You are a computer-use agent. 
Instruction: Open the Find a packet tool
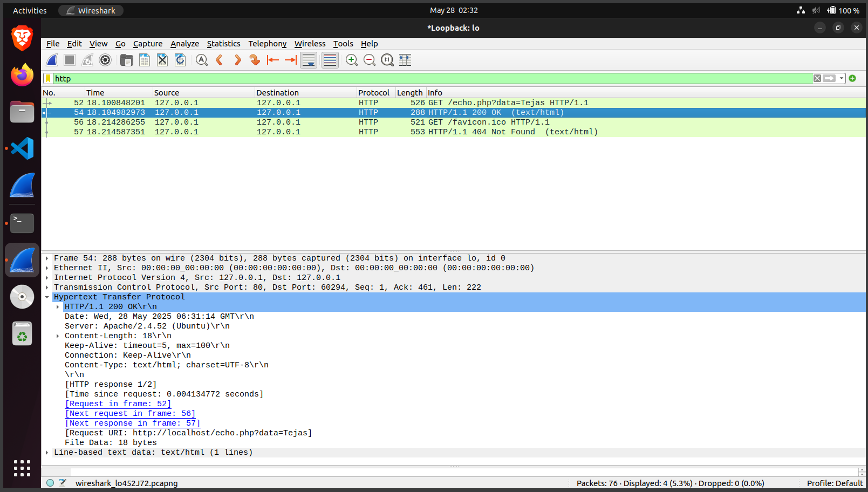202,60
